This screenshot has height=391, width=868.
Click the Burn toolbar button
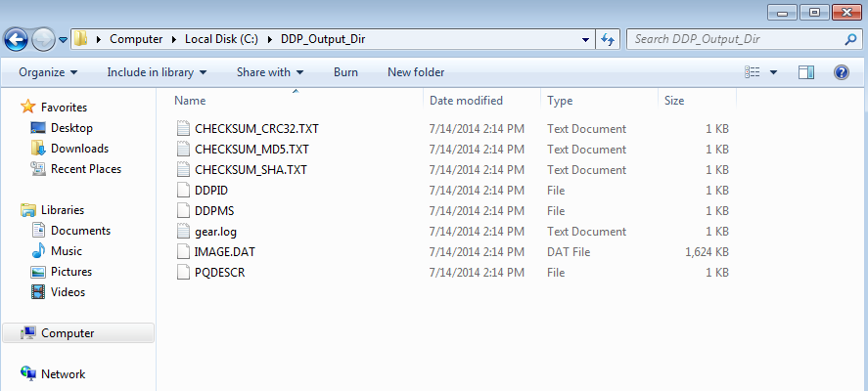click(x=345, y=72)
